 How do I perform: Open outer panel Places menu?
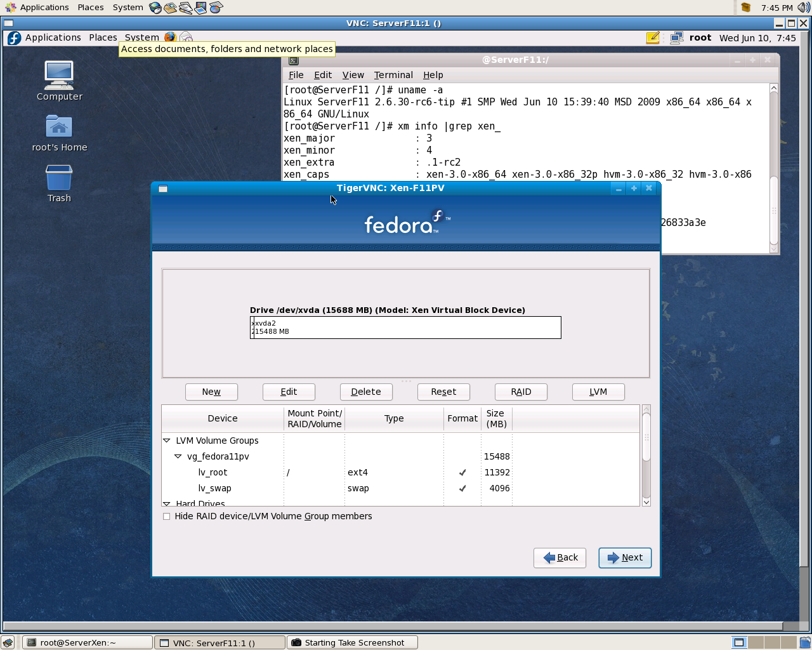click(x=91, y=8)
